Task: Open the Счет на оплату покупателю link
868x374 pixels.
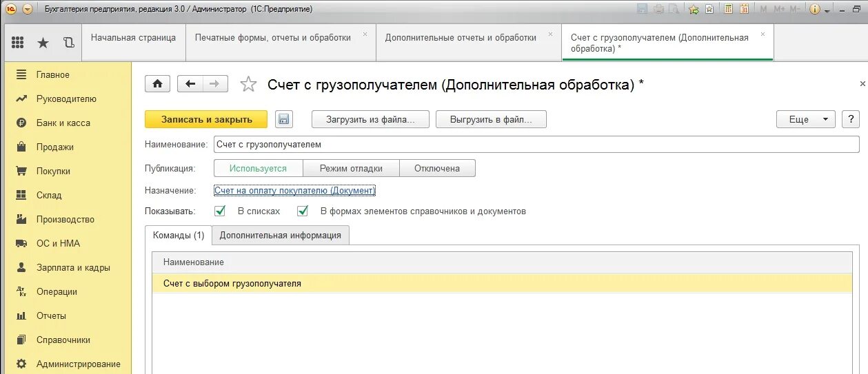Action: pyautogui.click(x=294, y=190)
